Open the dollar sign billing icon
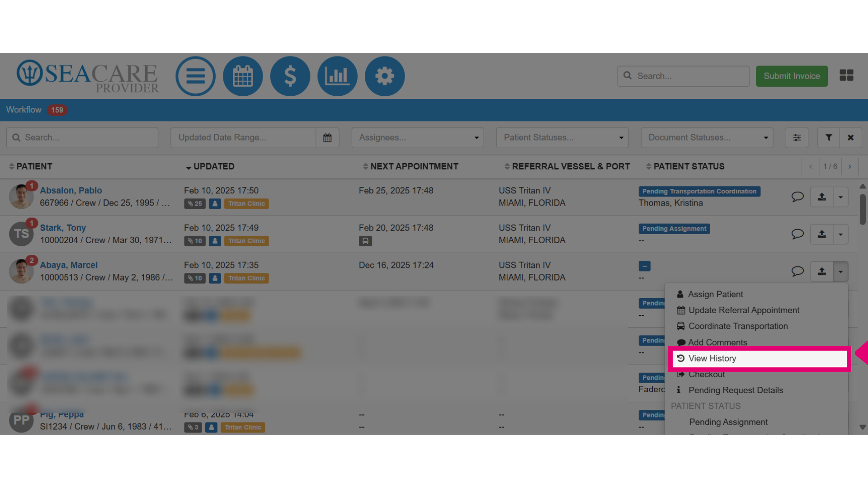The image size is (868, 488). pyautogui.click(x=290, y=76)
